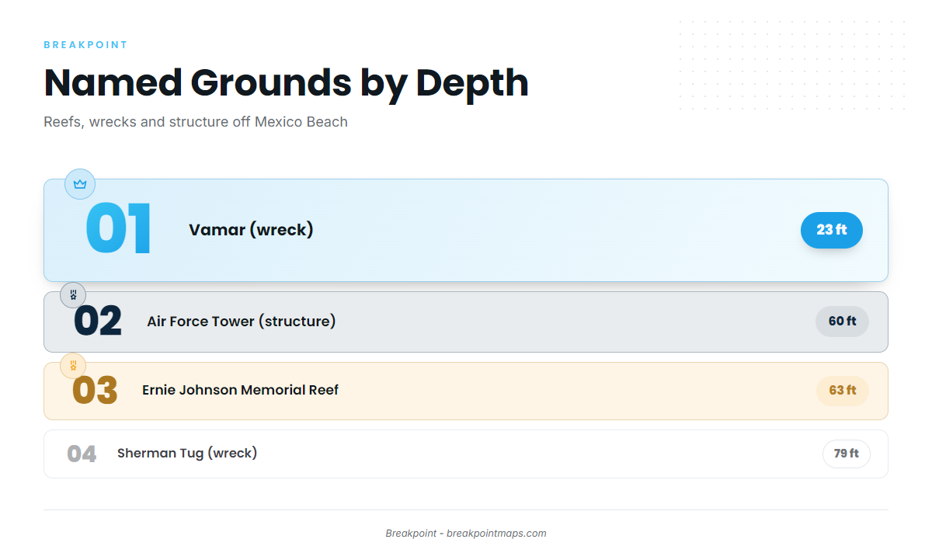Click the dotted pattern decoration top right
932x560 pixels.
[792, 65]
